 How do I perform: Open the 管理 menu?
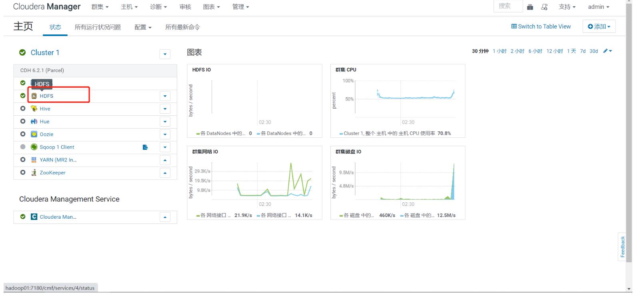click(x=241, y=7)
